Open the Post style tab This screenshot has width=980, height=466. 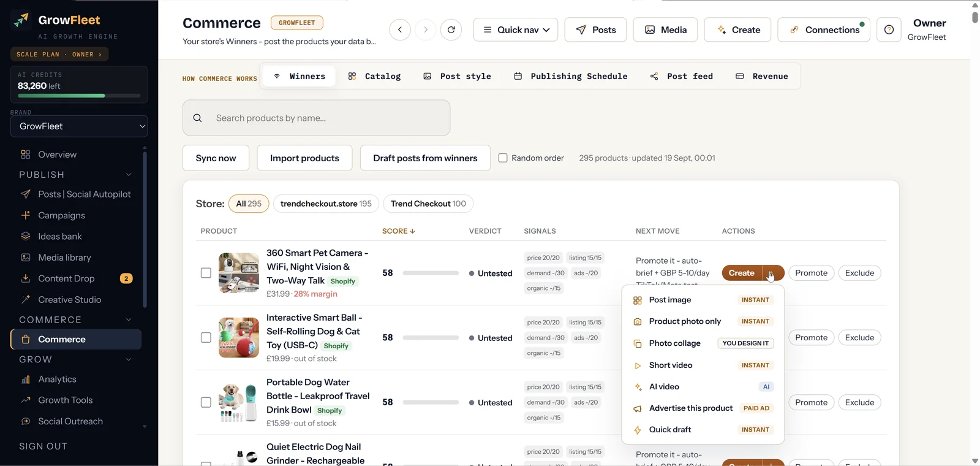(x=457, y=76)
